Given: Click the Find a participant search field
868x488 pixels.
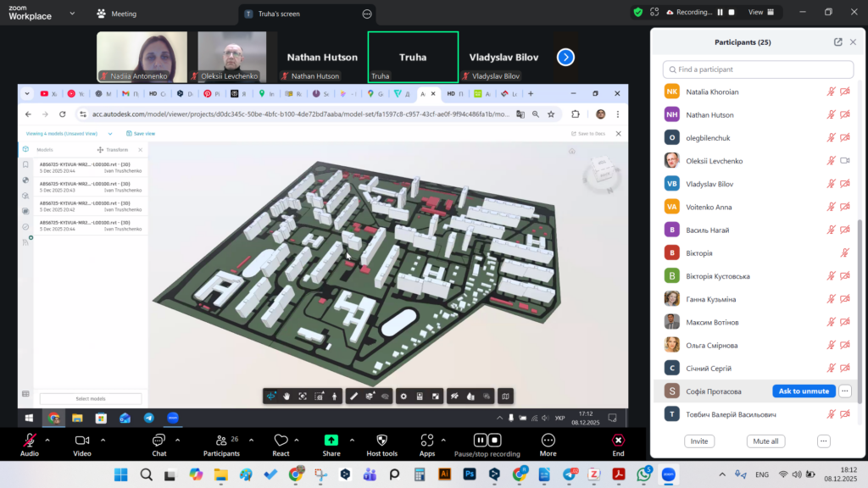Looking at the screenshot, I should 758,69.
